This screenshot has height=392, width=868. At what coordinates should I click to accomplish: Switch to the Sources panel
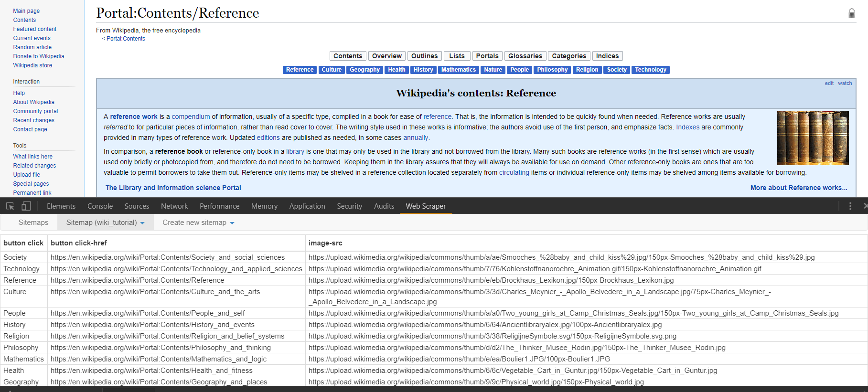137,206
